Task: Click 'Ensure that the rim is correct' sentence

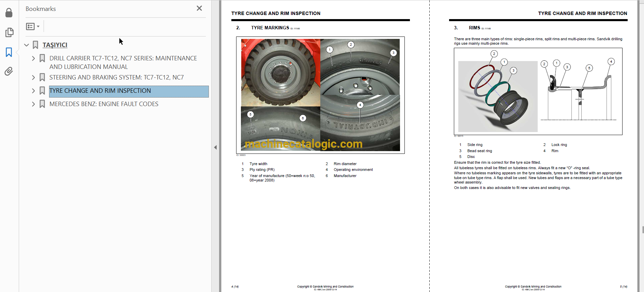Action: (x=497, y=162)
